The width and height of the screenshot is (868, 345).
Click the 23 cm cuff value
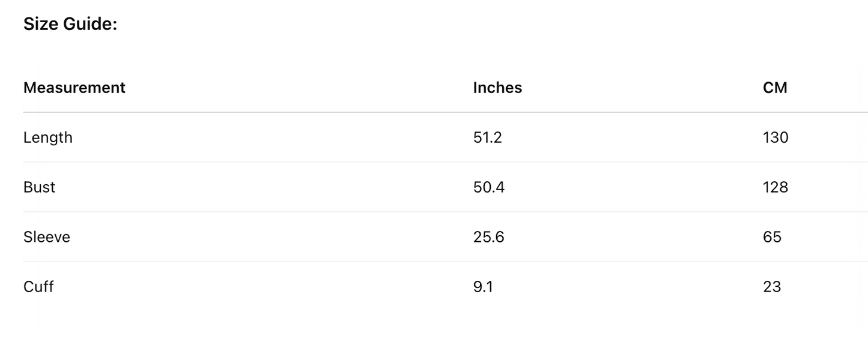click(772, 287)
